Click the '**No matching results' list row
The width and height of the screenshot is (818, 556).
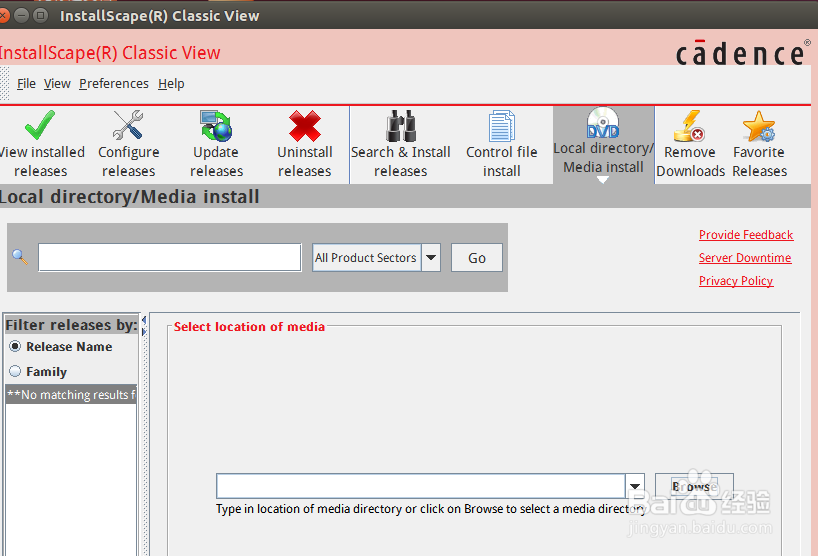click(71, 395)
